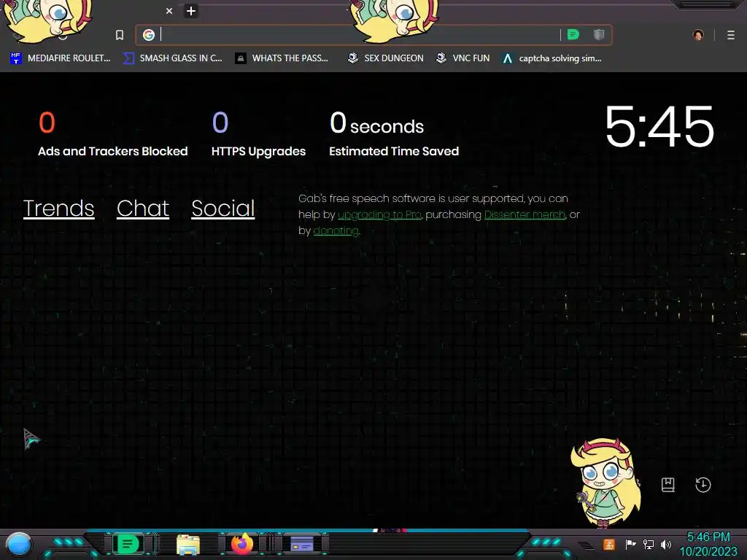Open the browser hamburger menu
747x560 pixels.
(x=731, y=35)
